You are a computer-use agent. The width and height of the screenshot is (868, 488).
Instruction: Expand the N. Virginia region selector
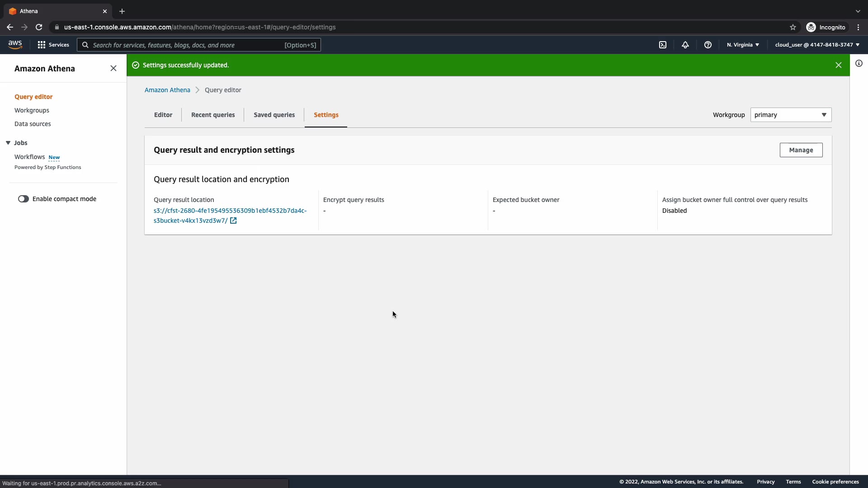743,45
